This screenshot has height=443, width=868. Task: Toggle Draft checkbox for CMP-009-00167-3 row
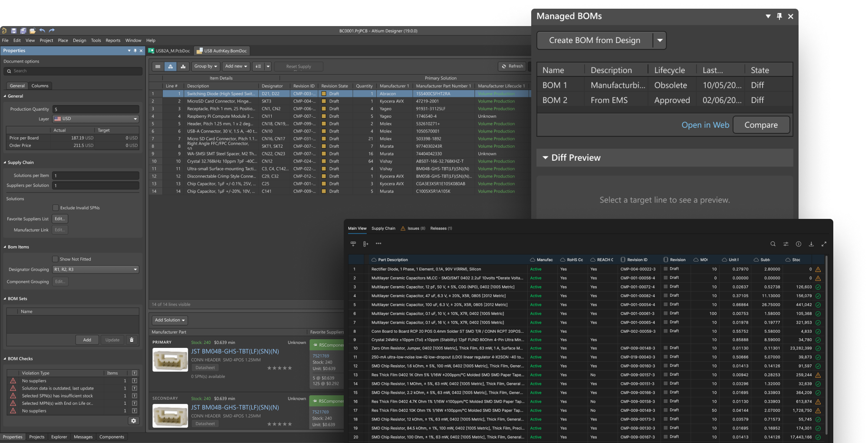click(665, 436)
